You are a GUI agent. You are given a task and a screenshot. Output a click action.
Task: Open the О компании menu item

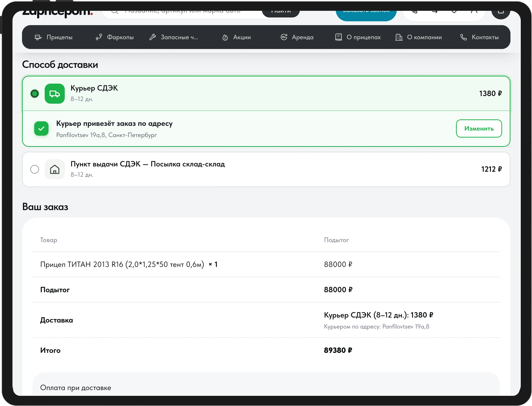pos(418,37)
